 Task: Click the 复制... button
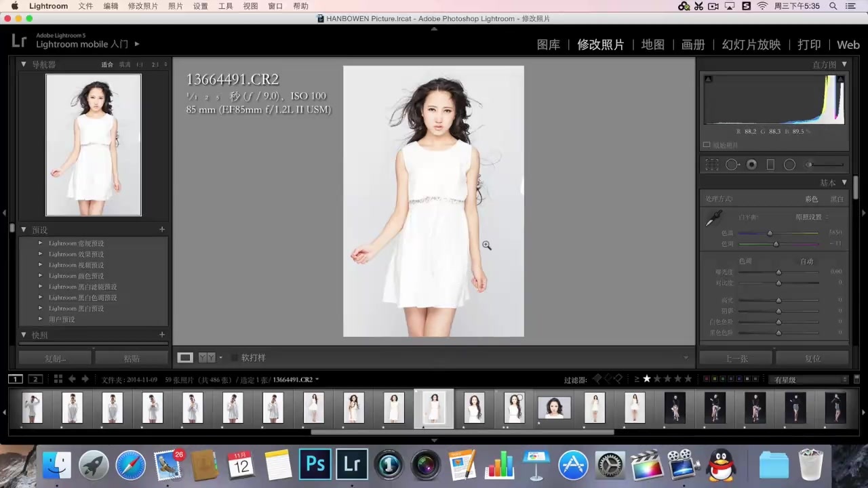pos(55,359)
